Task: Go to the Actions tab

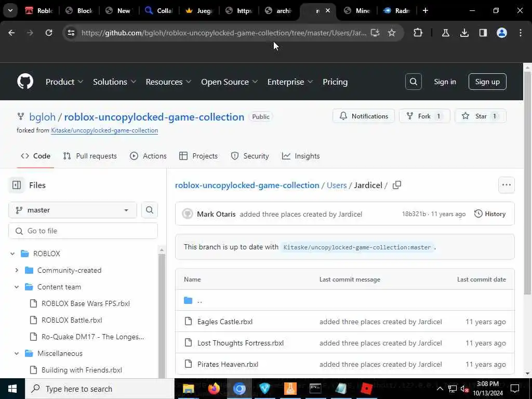Action: [x=148, y=156]
